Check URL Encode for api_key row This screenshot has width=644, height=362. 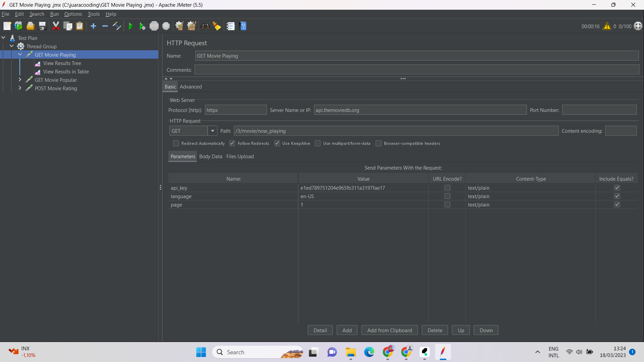(447, 188)
